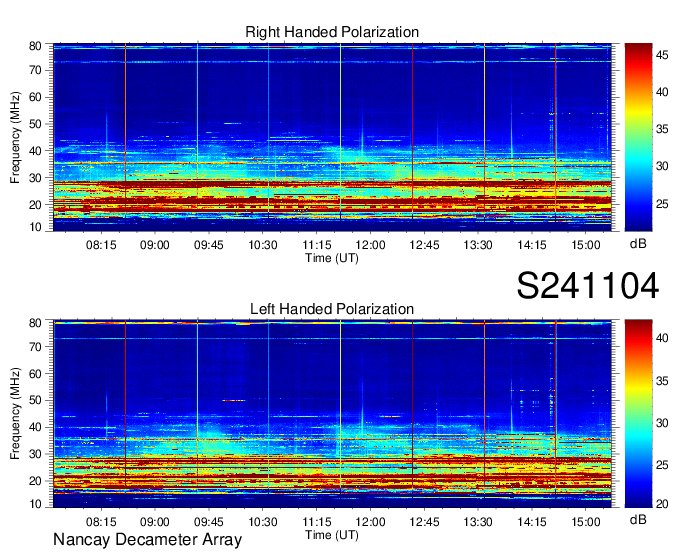This screenshot has width=680, height=552.
Task: Click the 60 MHz tick of the top plot
Action: (35, 97)
